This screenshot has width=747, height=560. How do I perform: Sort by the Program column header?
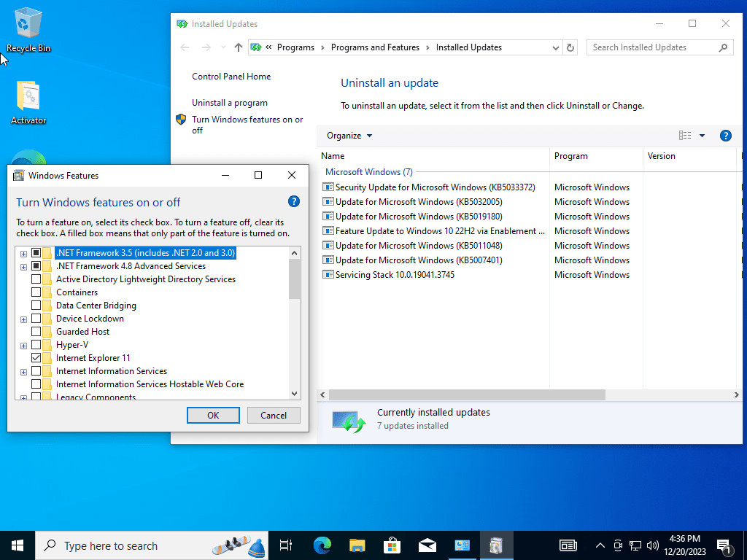[x=596, y=156]
